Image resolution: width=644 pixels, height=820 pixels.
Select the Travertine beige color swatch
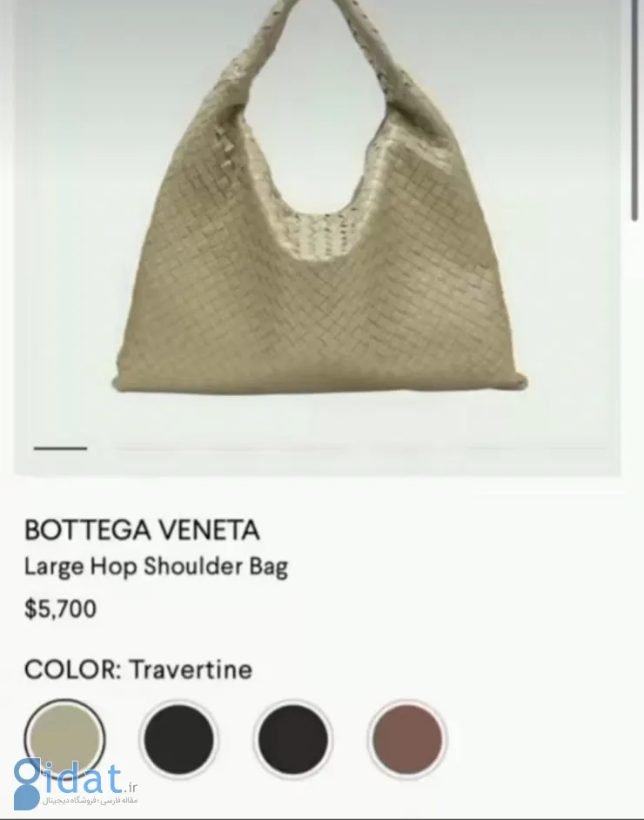pos(64,739)
